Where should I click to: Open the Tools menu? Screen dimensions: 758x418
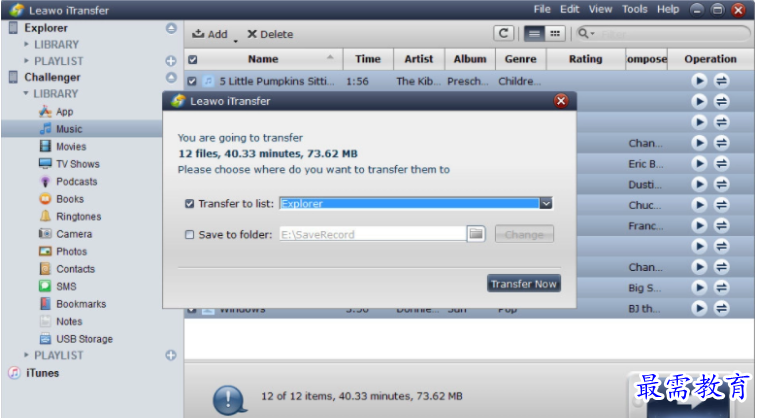coord(635,9)
